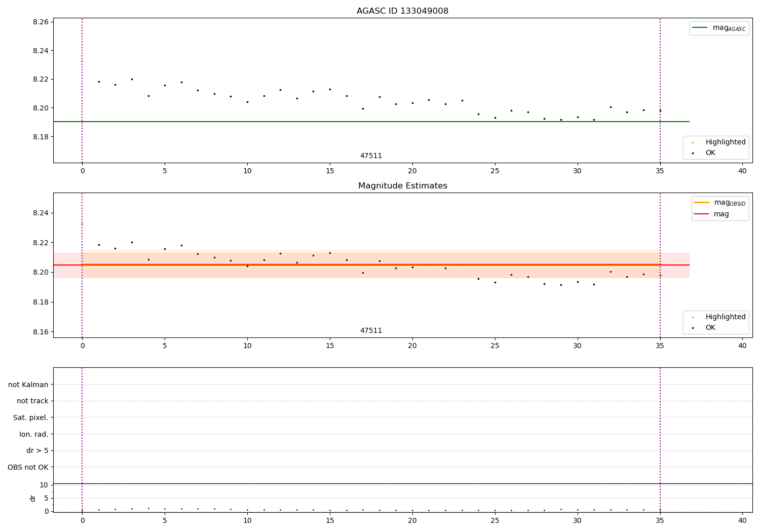Select the 'Sat. pixel.' row label
This screenshot has height=532, width=760.
point(31,417)
